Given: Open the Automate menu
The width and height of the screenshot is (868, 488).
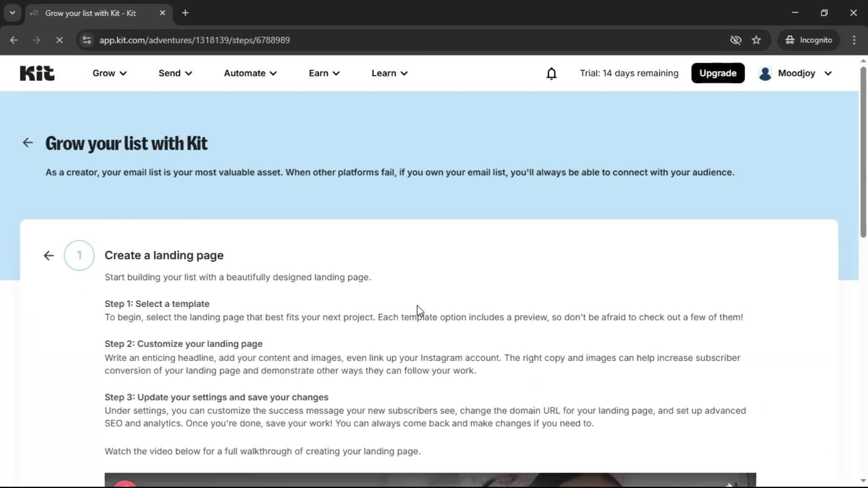Looking at the screenshot, I should 250,73.
